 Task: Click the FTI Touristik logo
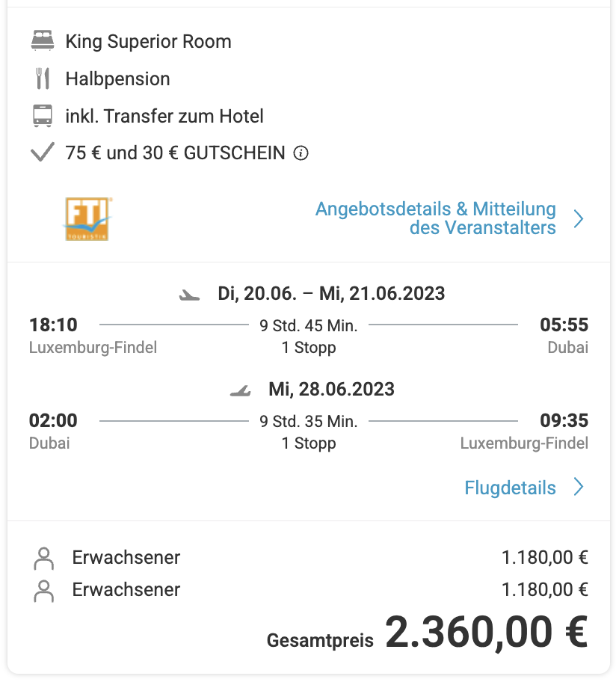coord(87,219)
